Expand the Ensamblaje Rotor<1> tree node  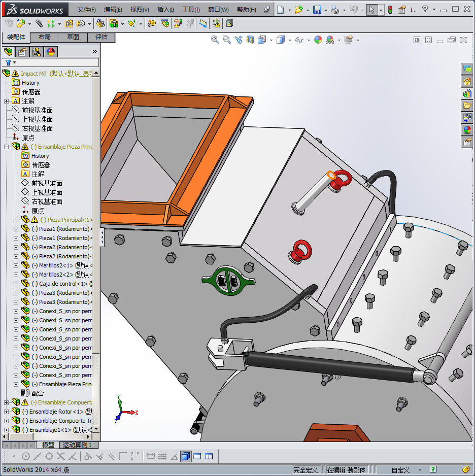(x=6, y=412)
